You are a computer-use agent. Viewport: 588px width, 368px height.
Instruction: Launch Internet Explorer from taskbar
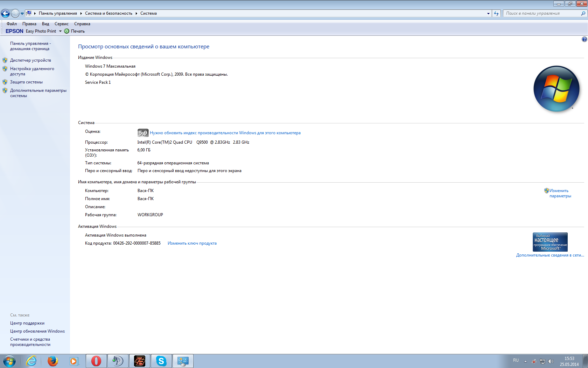point(31,361)
